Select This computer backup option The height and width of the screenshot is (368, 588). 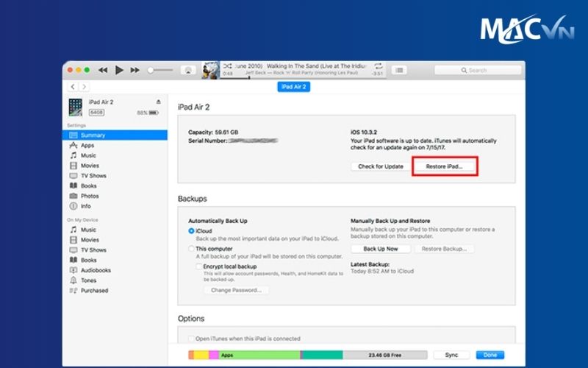[x=191, y=249]
